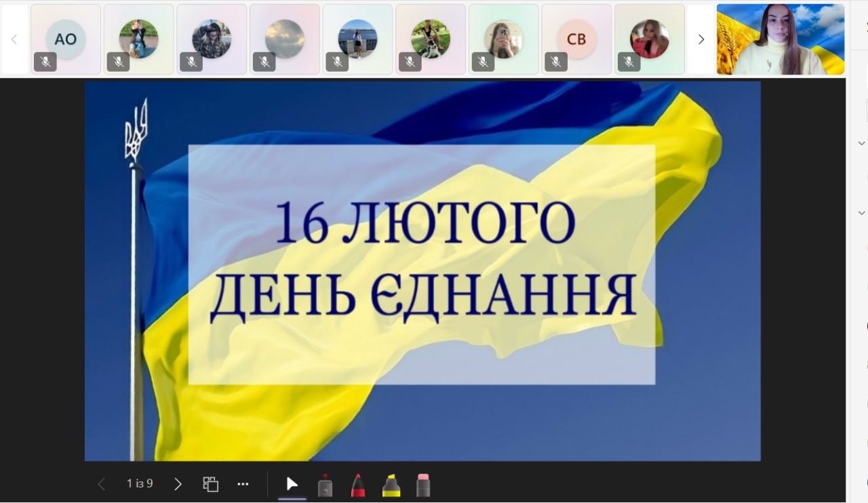
Task: Select the CB participant tile
Action: coord(576,39)
